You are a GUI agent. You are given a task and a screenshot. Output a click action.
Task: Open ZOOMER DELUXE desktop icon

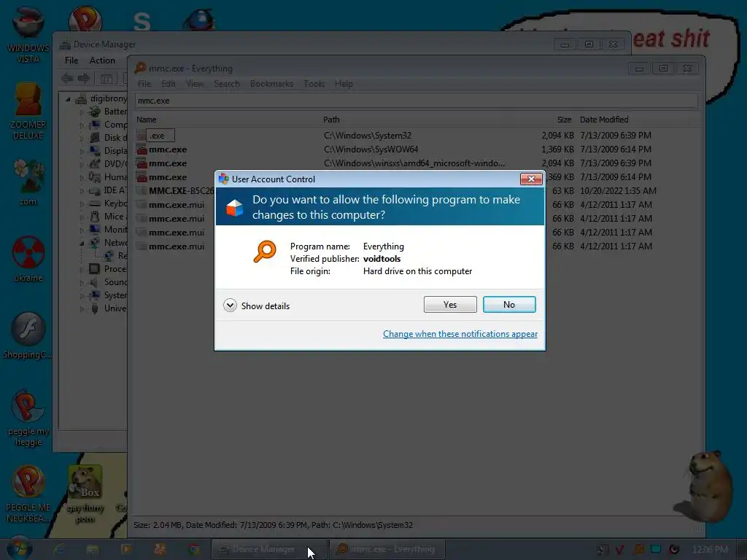tap(28, 111)
